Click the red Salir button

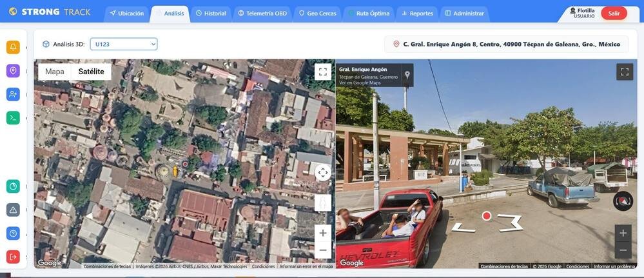pyautogui.click(x=614, y=13)
